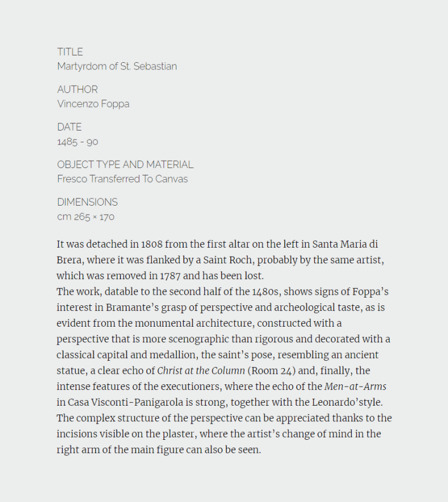Click the date value 1485 - 90

click(x=77, y=142)
